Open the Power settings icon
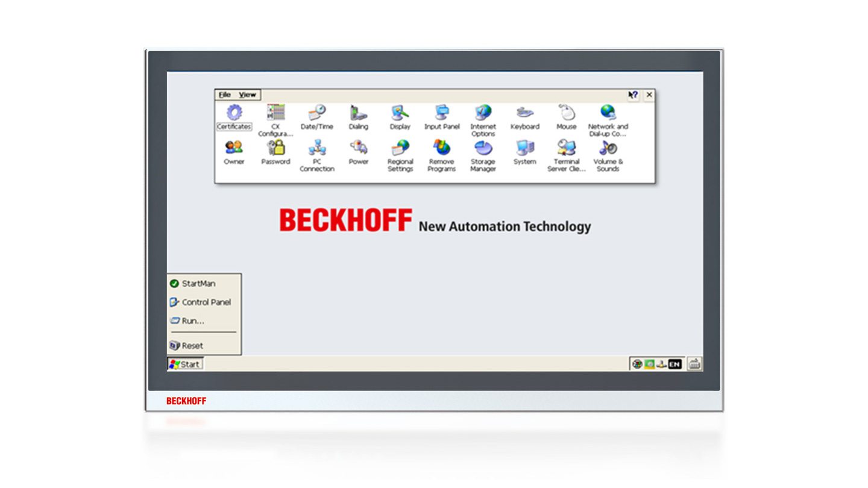Screen dimensions: 868x488 (358, 152)
